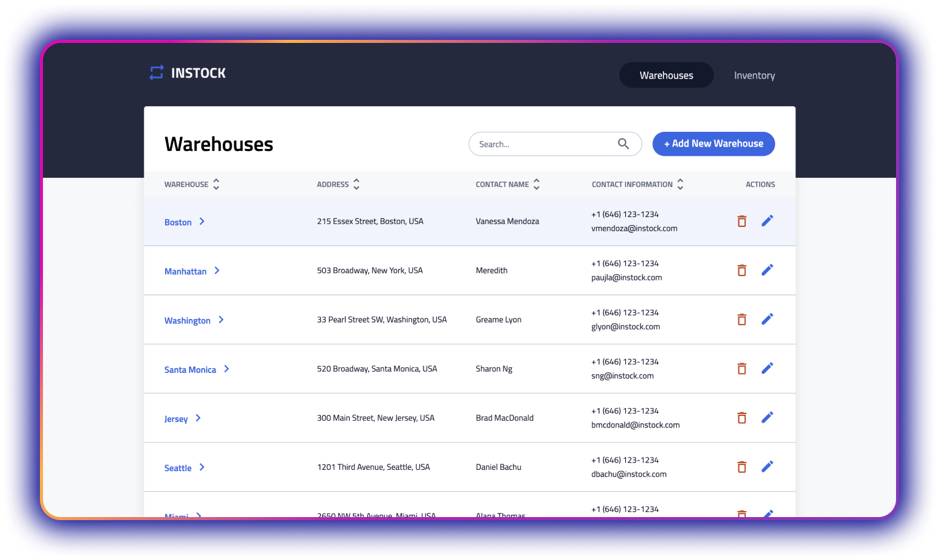Edit the Manhattan warehouse
The height and width of the screenshot is (560, 939).
tap(767, 270)
